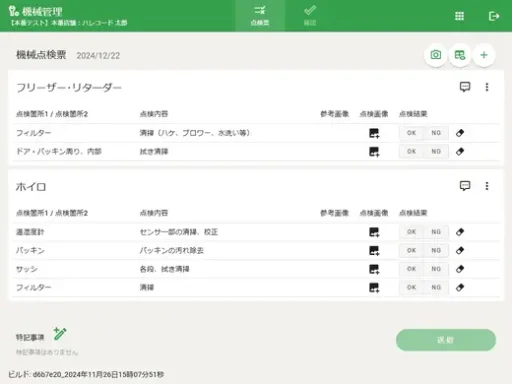Image resolution: width=512 pixels, height=384 pixels.
Task: Switch to the 点検票 tab
Action: [260, 16]
